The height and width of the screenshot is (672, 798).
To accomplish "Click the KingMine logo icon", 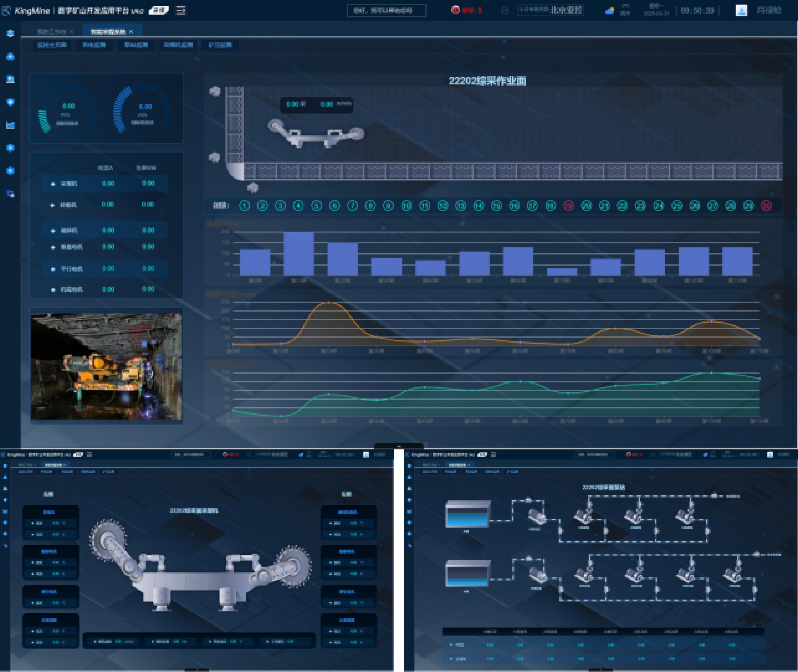I will [6, 11].
